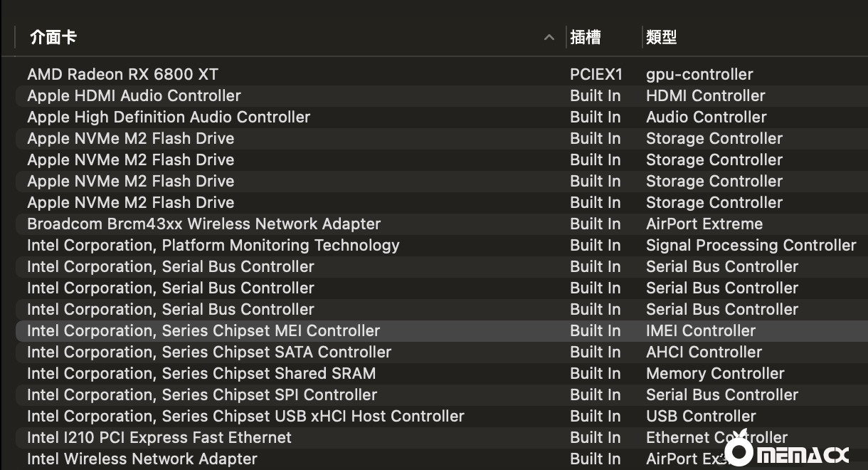Select the Broadcom Brcm43xx Wireless Network Adapter
The height and width of the screenshot is (470, 868).
coord(203,224)
